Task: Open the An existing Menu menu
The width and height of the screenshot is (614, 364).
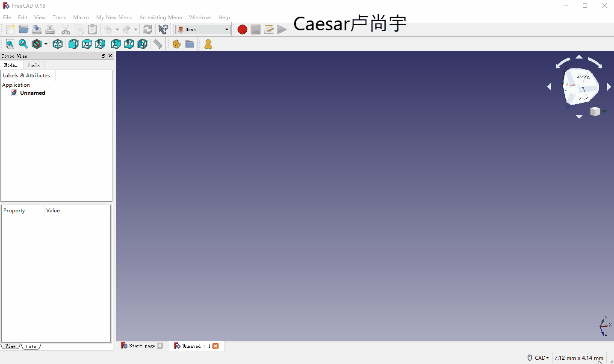Action: point(161,18)
